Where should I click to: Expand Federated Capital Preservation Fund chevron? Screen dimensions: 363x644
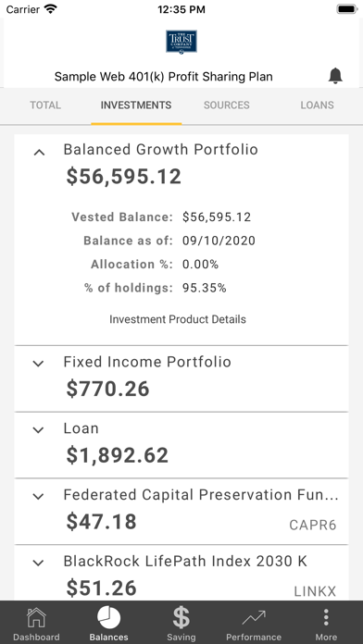click(x=38, y=497)
